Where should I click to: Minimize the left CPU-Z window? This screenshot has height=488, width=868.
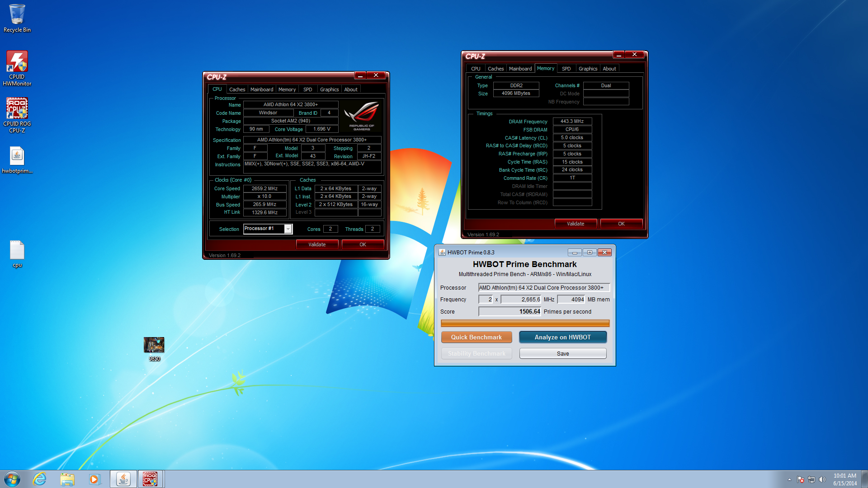tap(360, 75)
